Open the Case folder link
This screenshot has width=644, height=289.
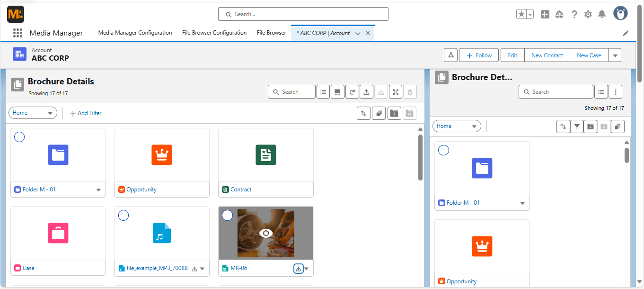28,268
